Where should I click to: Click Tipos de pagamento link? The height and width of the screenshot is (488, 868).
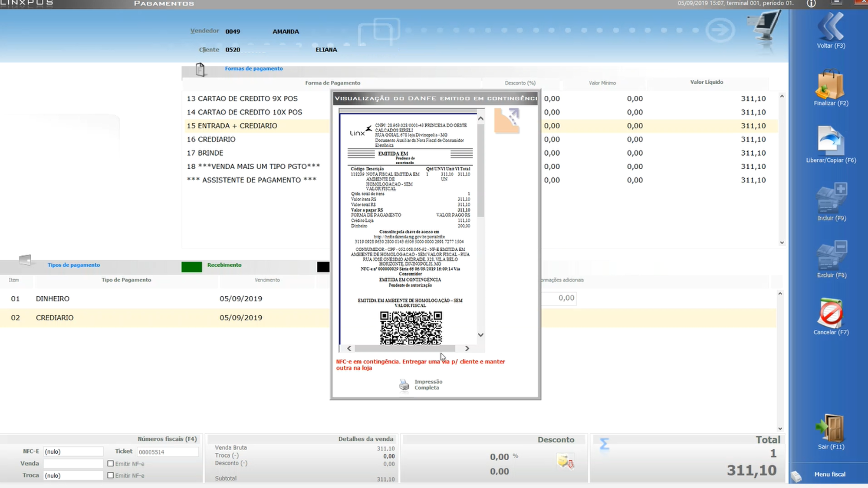point(74,265)
